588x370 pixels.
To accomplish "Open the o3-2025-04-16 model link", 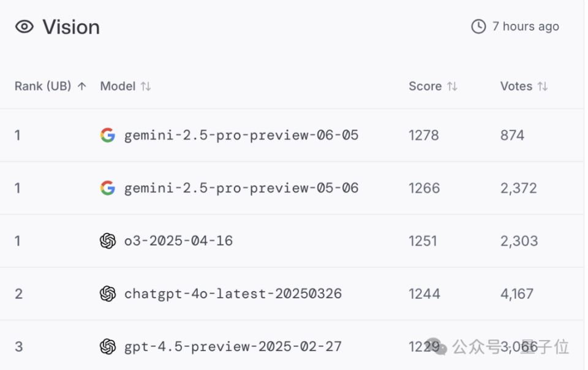I will pyautogui.click(x=178, y=241).
